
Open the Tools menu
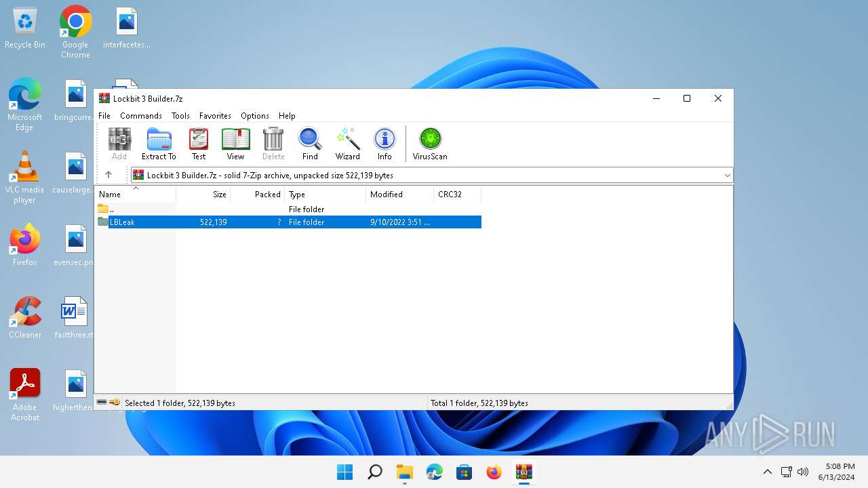click(x=180, y=116)
